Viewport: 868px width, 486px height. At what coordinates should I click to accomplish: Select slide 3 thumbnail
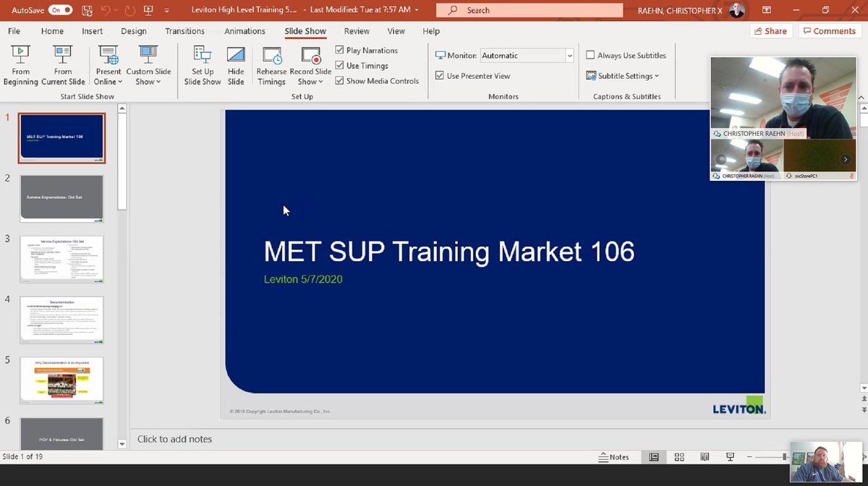pyautogui.click(x=61, y=259)
